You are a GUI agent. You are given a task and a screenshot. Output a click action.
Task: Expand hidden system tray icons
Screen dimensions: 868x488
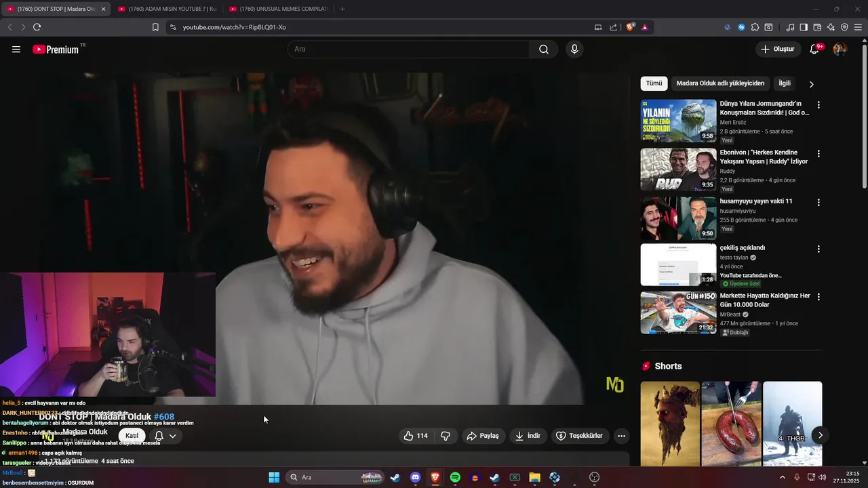coord(782,477)
